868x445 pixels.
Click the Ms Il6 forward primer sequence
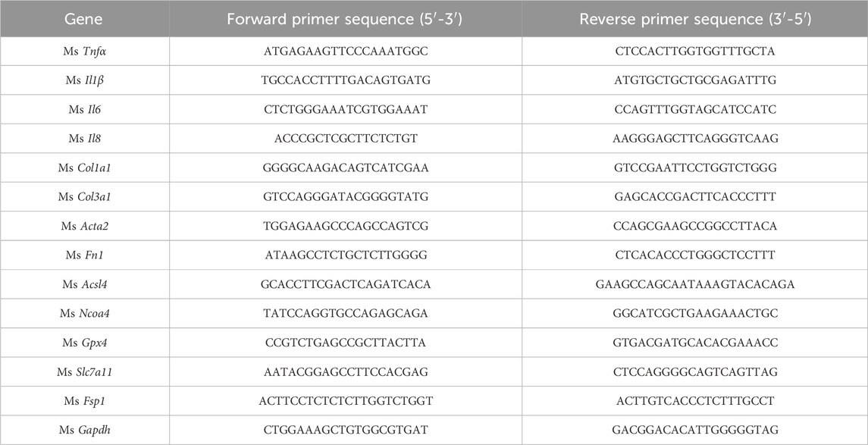pos(345,110)
